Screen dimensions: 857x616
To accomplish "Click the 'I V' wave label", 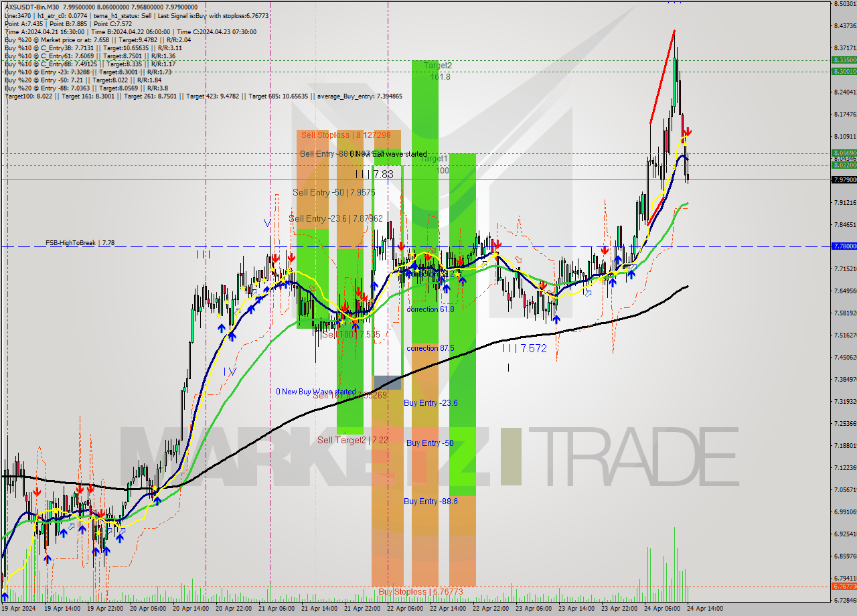I will coord(230,371).
